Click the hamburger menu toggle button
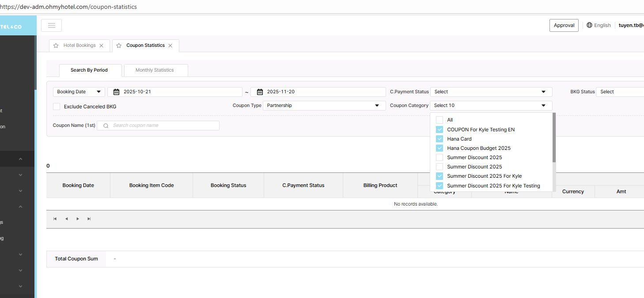Screen dimensions: 644x298 click(51, 26)
